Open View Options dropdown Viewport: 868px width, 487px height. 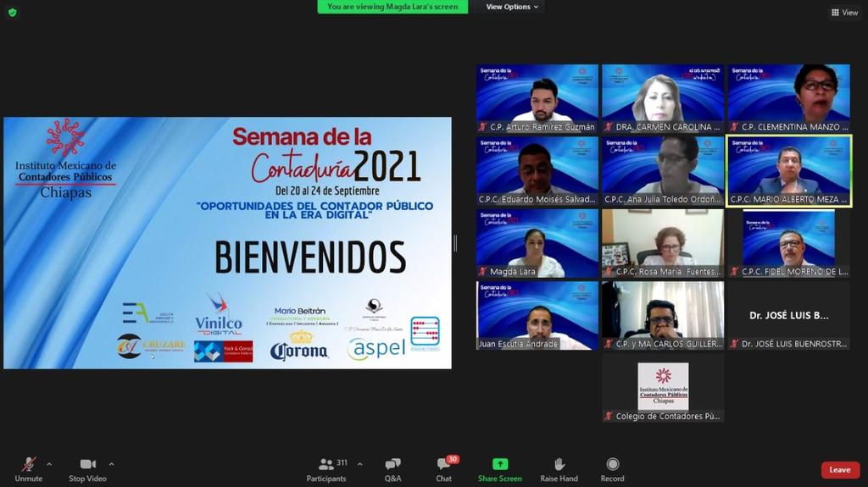[512, 7]
